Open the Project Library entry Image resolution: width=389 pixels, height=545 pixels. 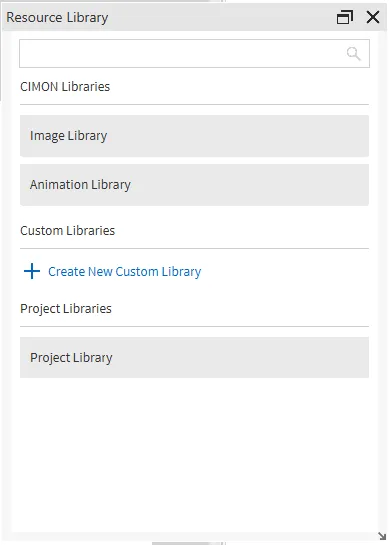tap(194, 357)
